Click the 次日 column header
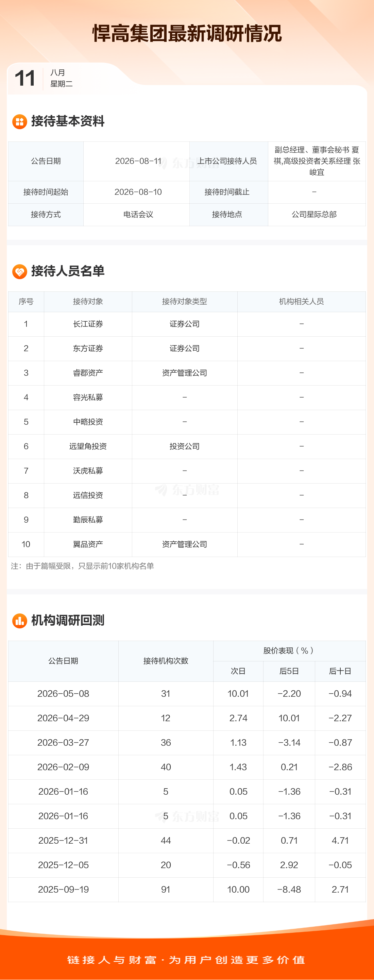This screenshot has height=980, width=374. click(x=238, y=672)
